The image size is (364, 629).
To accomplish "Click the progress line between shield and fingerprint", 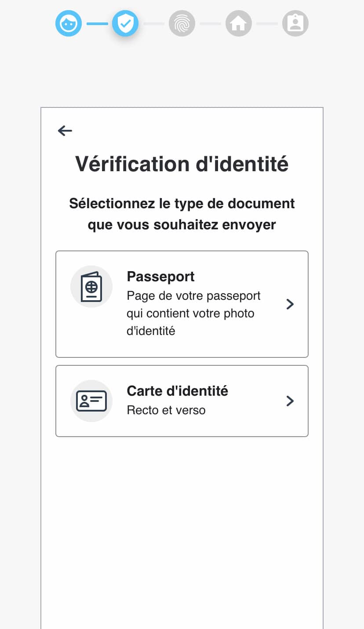I will (x=154, y=23).
